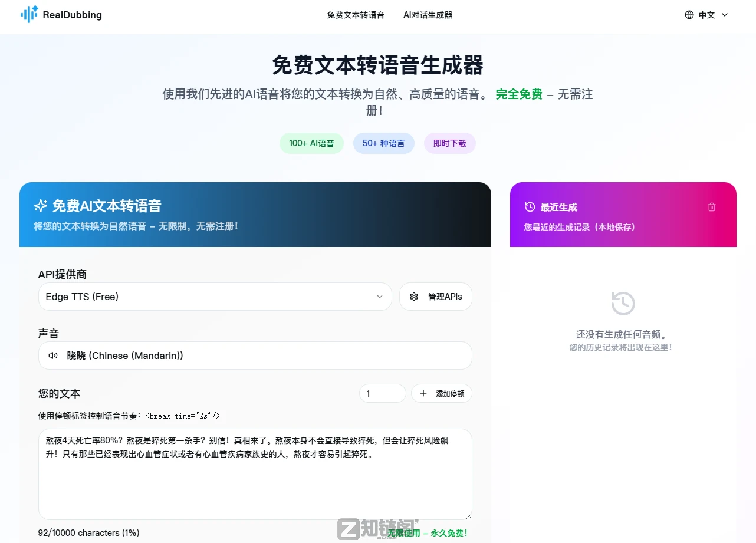The image size is (756, 543).
Task: Click the trash icon to clear history
Action: pos(712,206)
